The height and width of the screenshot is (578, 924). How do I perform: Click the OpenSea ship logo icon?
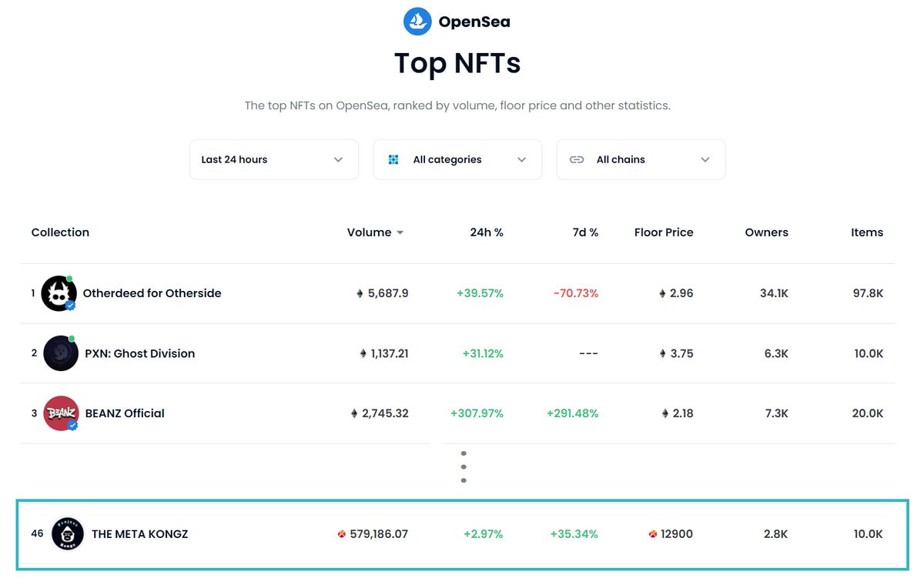(x=417, y=22)
